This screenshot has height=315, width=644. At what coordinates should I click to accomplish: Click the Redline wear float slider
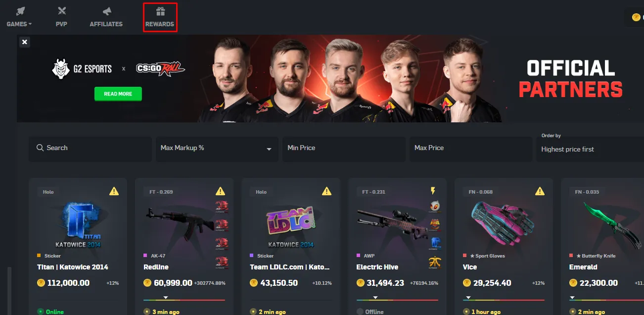pos(184,299)
